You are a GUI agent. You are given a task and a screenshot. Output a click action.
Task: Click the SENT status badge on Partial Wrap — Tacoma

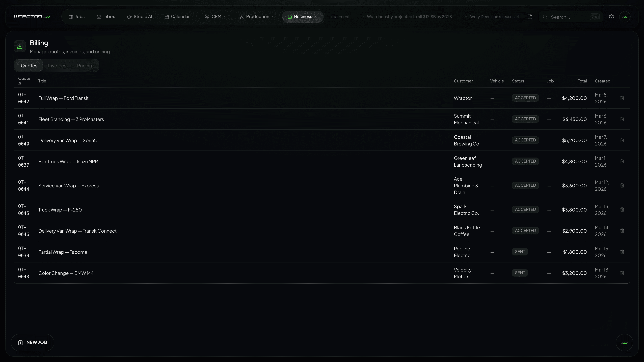coord(520,252)
